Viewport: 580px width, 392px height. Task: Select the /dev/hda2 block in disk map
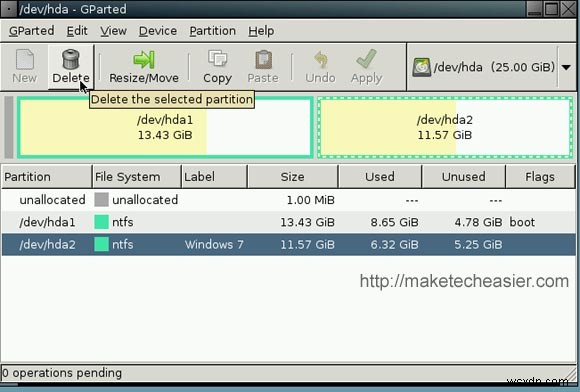tap(445, 127)
